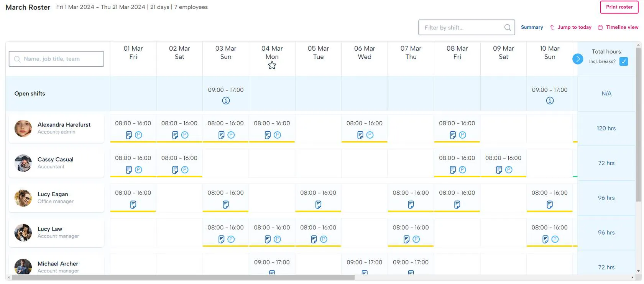Image resolution: width=644 pixels, height=284 pixels.
Task: Click Alexandra's 01 Mar shift note icon
Action: coord(129,135)
